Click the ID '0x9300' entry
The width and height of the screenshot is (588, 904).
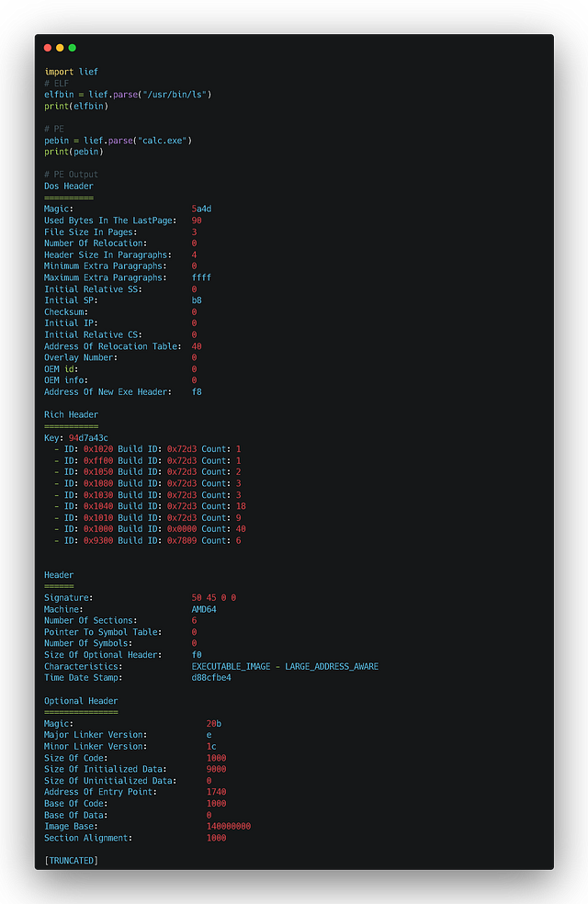(x=148, y=541)
